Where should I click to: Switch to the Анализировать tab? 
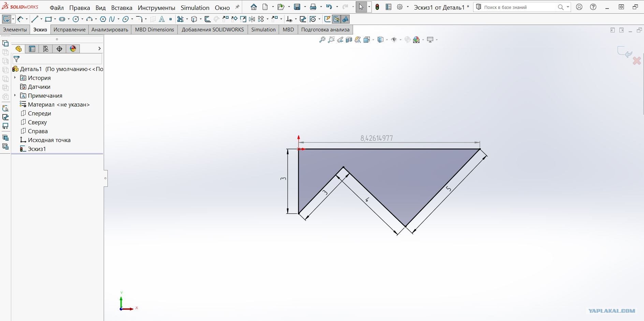pos(110,30)
